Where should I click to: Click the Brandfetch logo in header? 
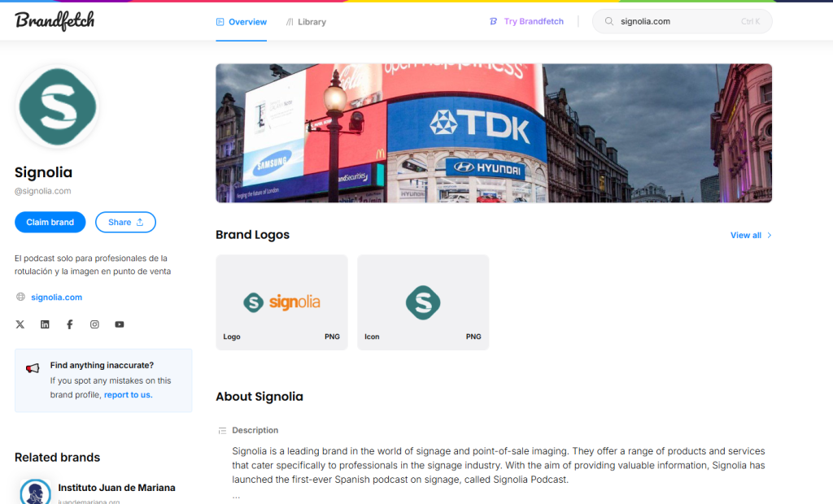[55, 20]
